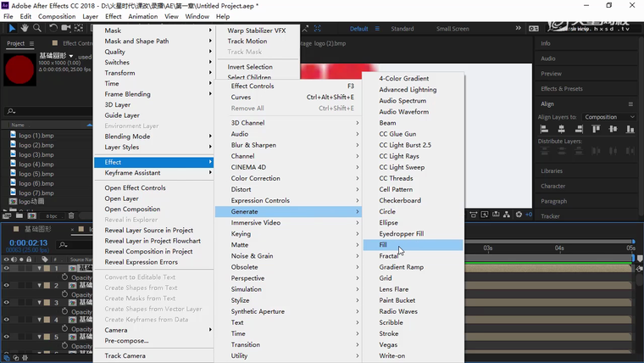
Task: Toggle visibility eye of layer 5
Action: click(x=7, y=336)
